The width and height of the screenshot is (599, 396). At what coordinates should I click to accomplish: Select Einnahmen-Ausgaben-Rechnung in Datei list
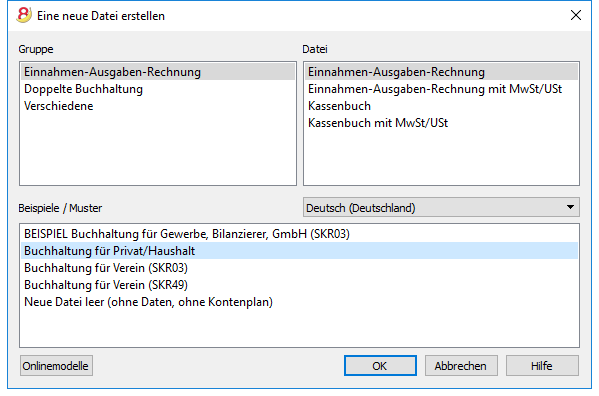(441, 72)
